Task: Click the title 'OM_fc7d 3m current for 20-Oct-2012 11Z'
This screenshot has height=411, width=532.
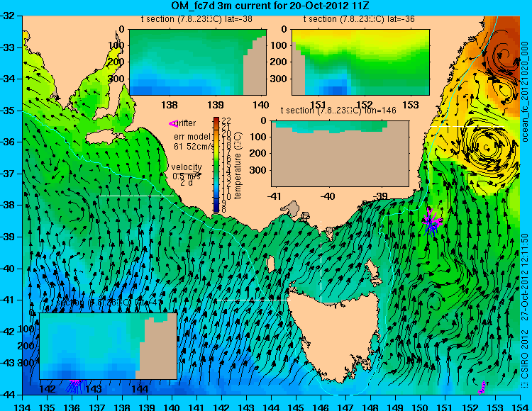Action: click(x=270, y=6)
